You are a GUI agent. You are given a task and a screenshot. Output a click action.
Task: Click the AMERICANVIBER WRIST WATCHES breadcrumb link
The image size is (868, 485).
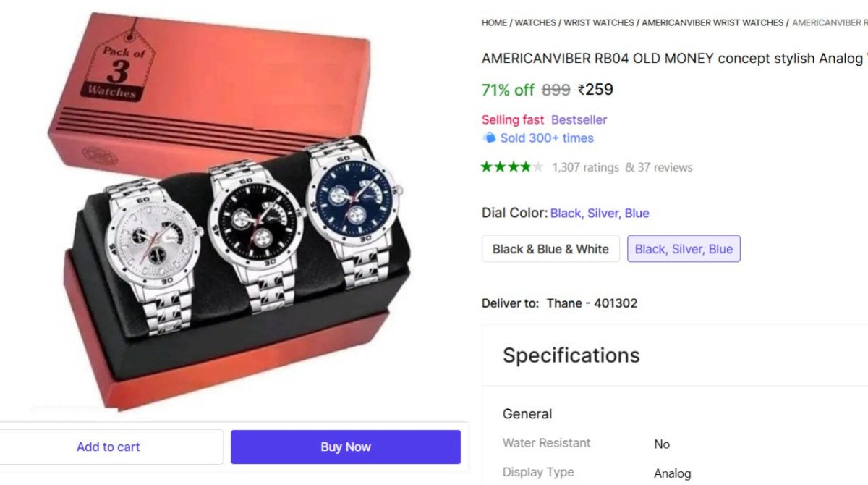pyautogui.click(x=712, y=22)
